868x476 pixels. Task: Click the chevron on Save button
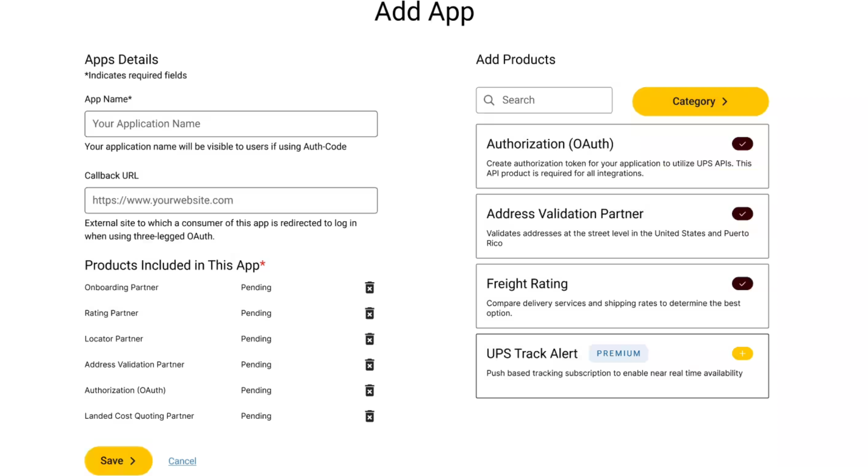133,461
